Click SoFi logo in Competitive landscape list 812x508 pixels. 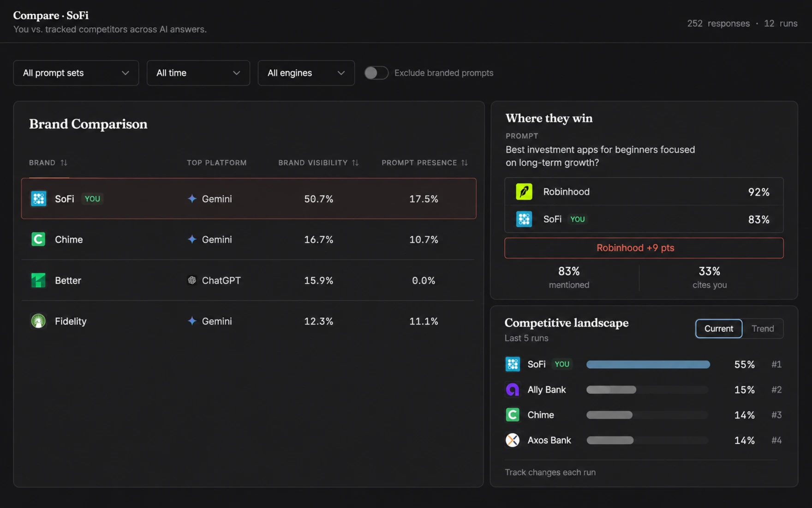pyautogui.click(x=513, y=364)
